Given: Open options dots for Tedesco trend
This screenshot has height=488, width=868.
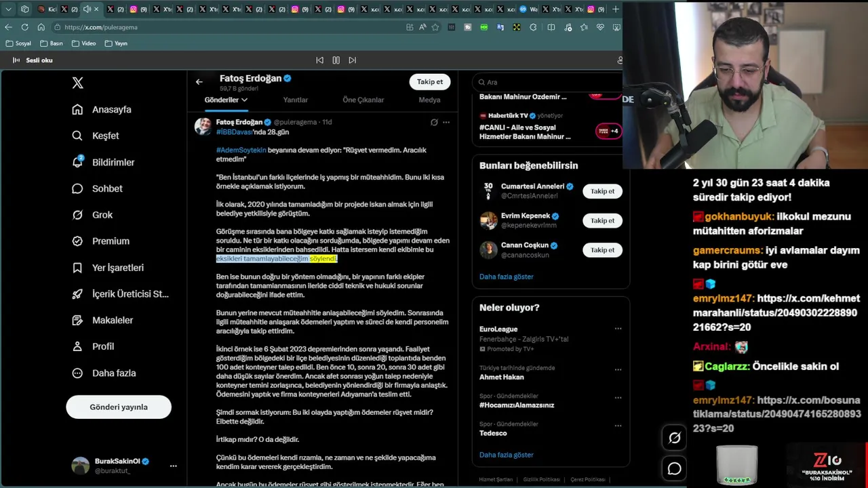Looking at the screenshot, I should 618,426.
